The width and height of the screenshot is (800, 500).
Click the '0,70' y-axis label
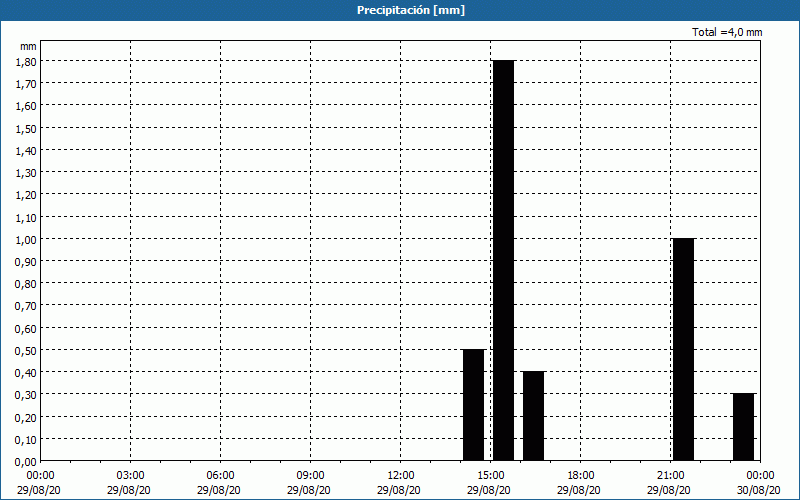click(26, 306)
